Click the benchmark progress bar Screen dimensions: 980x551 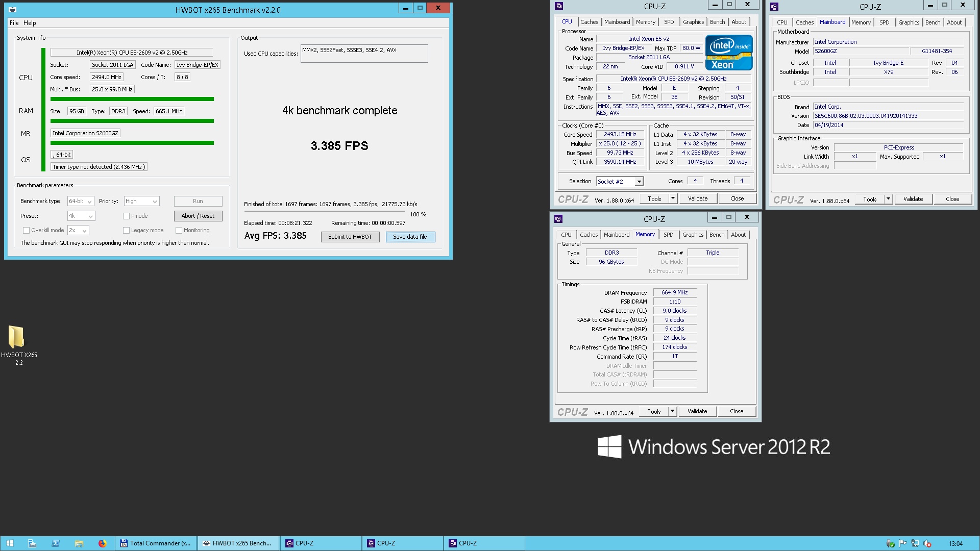pyautogui.click(x=325, y=211)
